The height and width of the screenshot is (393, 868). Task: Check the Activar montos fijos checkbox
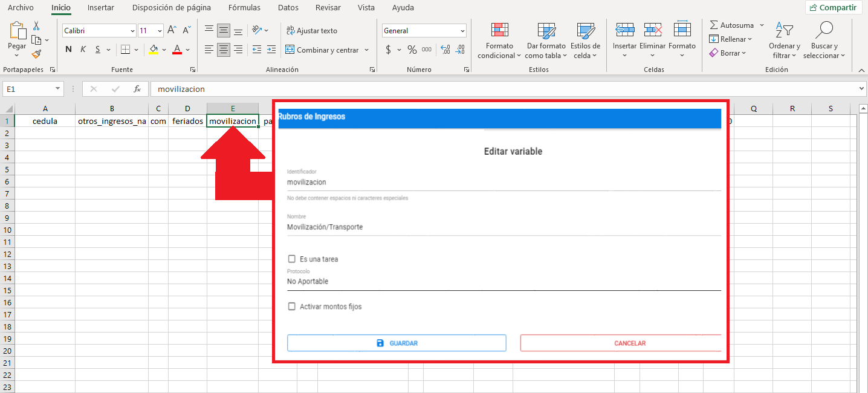tap(292, 307)
